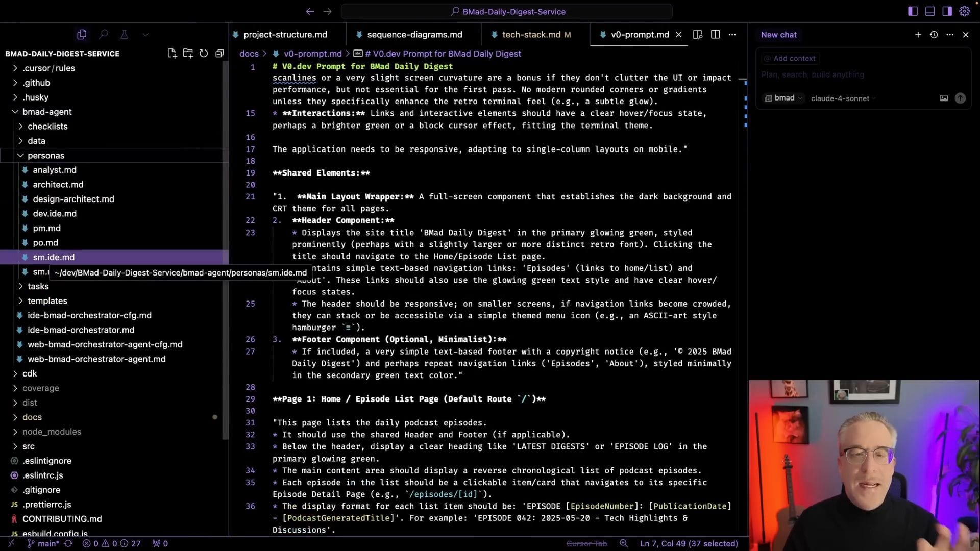Collapse all folders in explorer
Screen dimensions: 980x551
[x=219, y=54]
